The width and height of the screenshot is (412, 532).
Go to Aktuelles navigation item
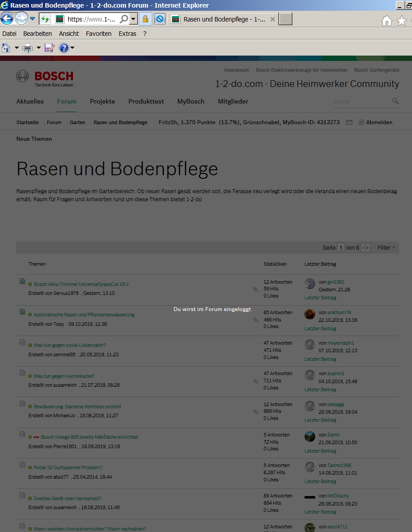pos(30,101)
